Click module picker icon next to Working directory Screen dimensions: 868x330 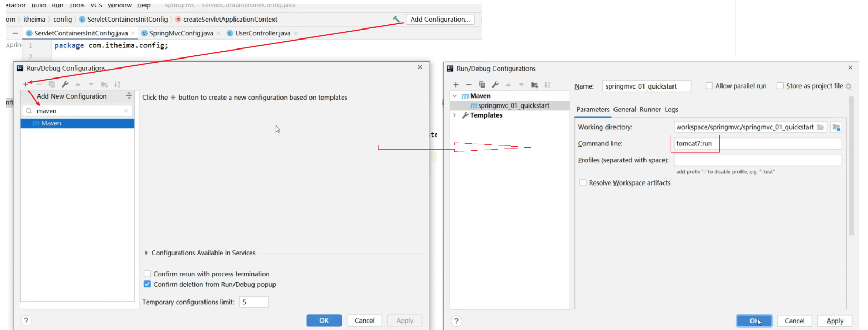(x=836, y=127)
